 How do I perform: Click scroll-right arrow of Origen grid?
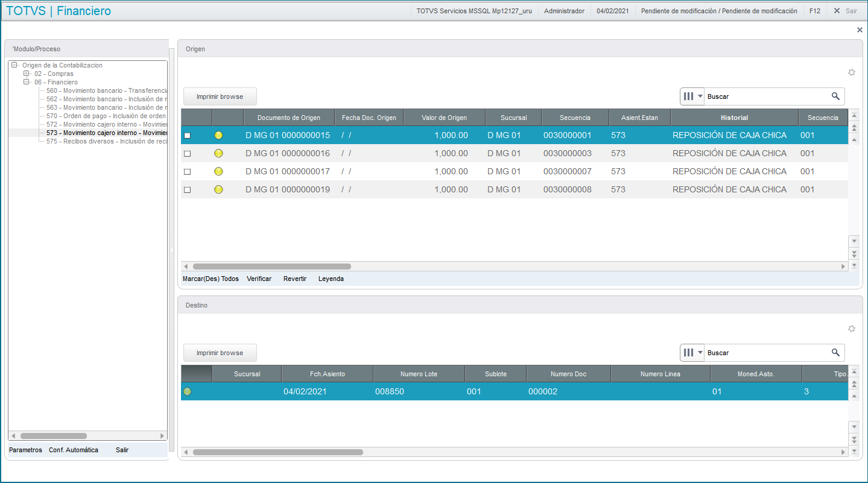pyautogui.click(x=843, y=266)
